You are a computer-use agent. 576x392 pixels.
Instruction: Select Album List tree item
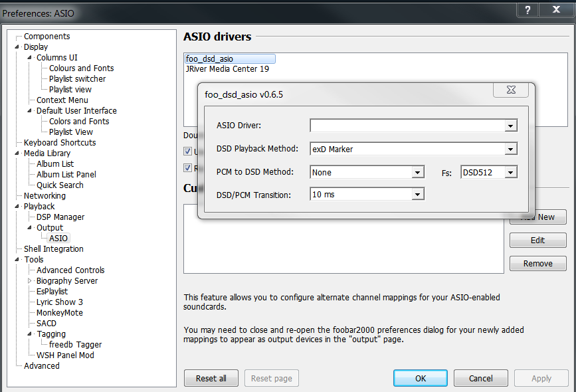(x=55, y=164)
